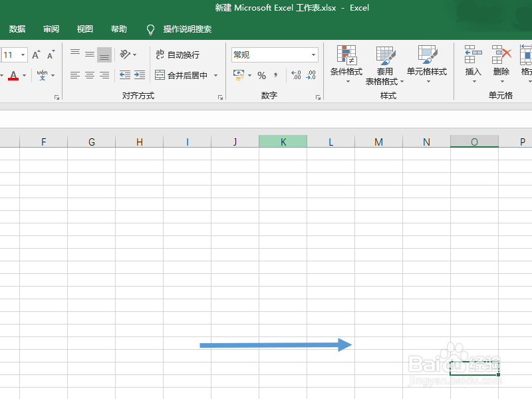532x399 pixels.
Task: Expand the 插入 dropdown arrow
Action: [474, 81]
